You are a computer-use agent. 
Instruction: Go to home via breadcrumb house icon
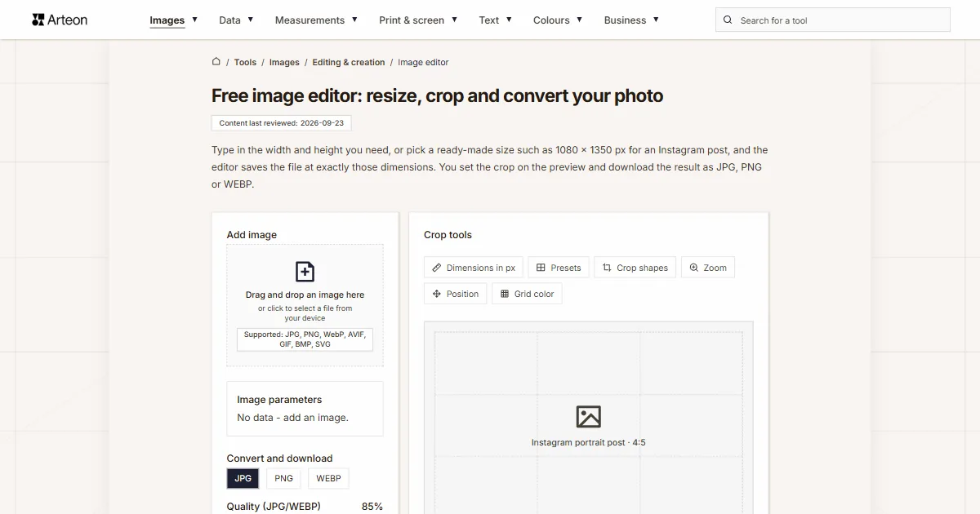216,62
